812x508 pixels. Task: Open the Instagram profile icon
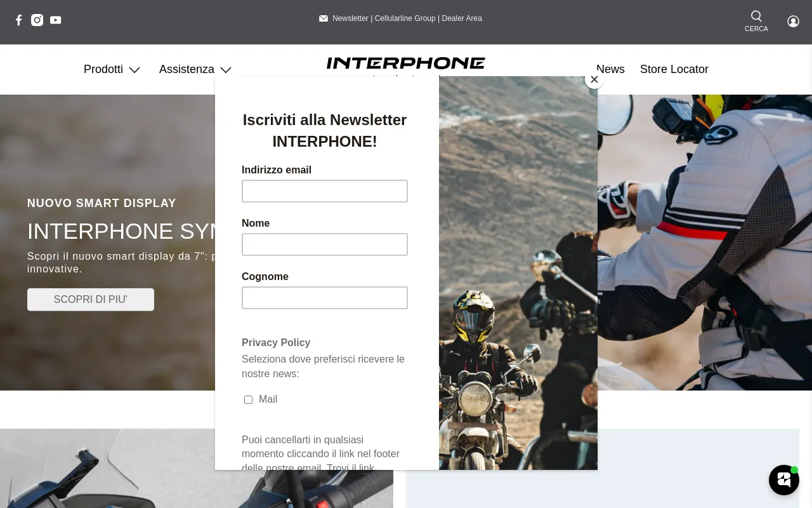37,20
